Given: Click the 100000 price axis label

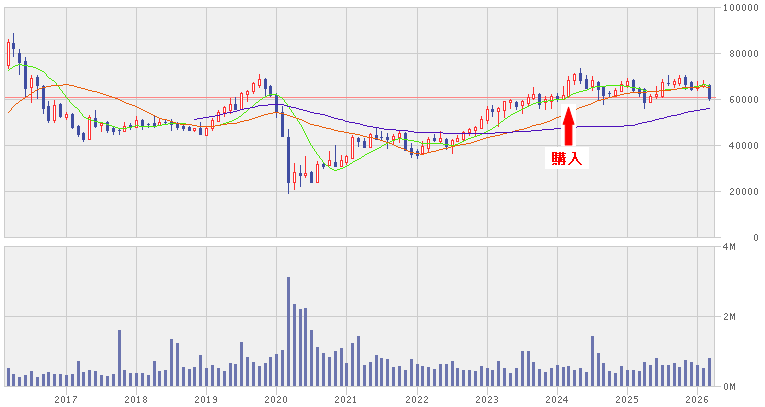Looking at the screenshot, I should [x=739, y=8].
